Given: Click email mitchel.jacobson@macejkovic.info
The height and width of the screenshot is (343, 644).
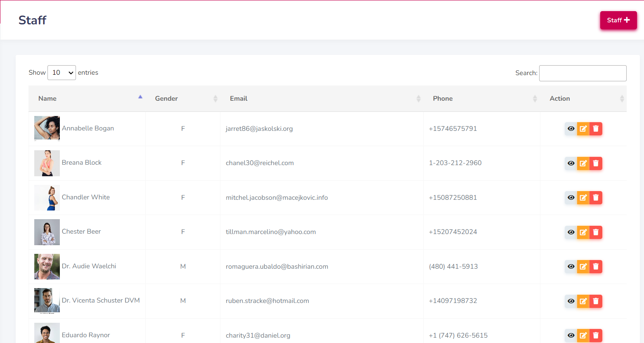Looking at the screenshot, I should tap(277, 198).
